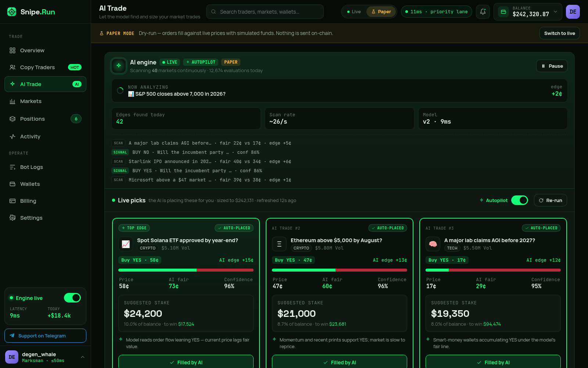Click Filled by AI on AGI card
The height and width of the screenshot is (368, 588).
493,361
